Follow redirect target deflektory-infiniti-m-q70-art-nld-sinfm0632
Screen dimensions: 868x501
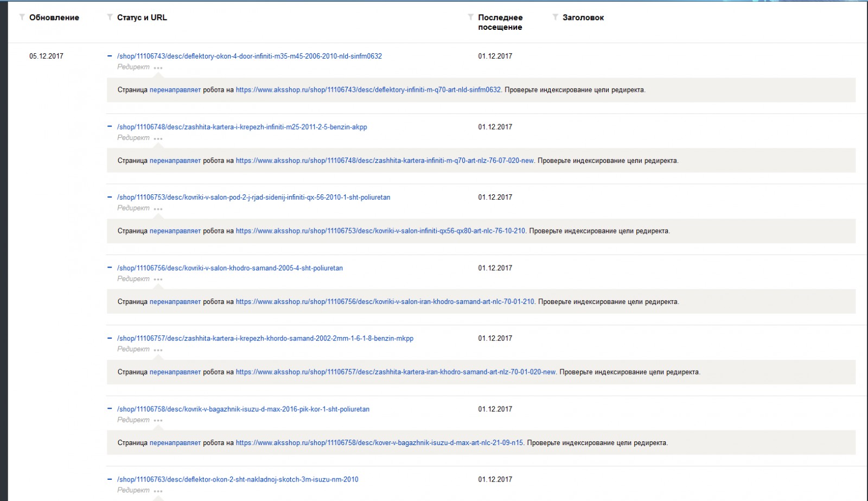tap(368, 90)
